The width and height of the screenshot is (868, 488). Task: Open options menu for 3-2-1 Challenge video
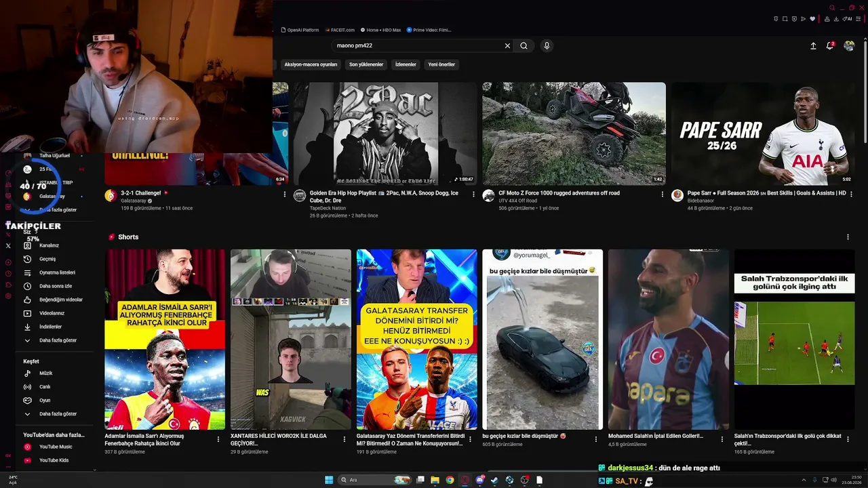(285, 195)
